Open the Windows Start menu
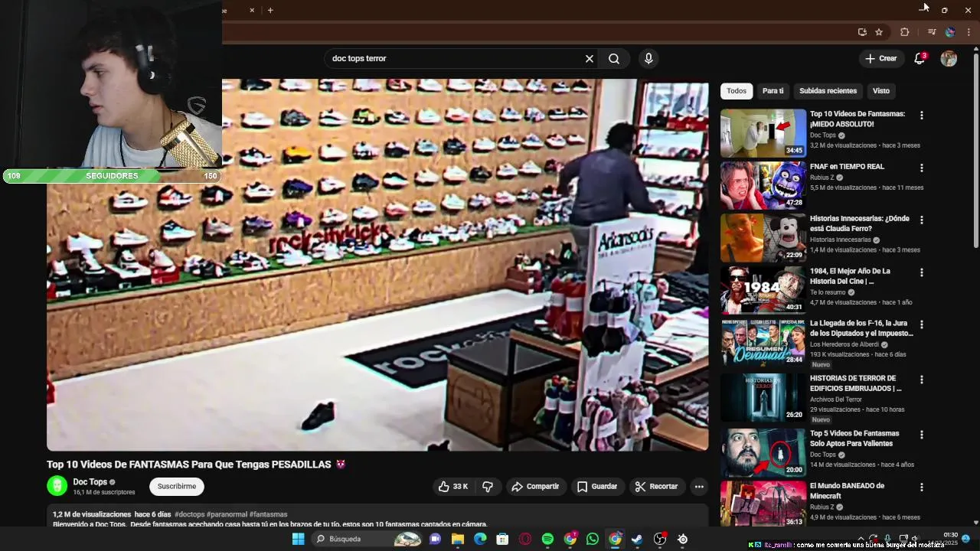The width and height of the screenshot is (980, 551). [x=298, y=539]
